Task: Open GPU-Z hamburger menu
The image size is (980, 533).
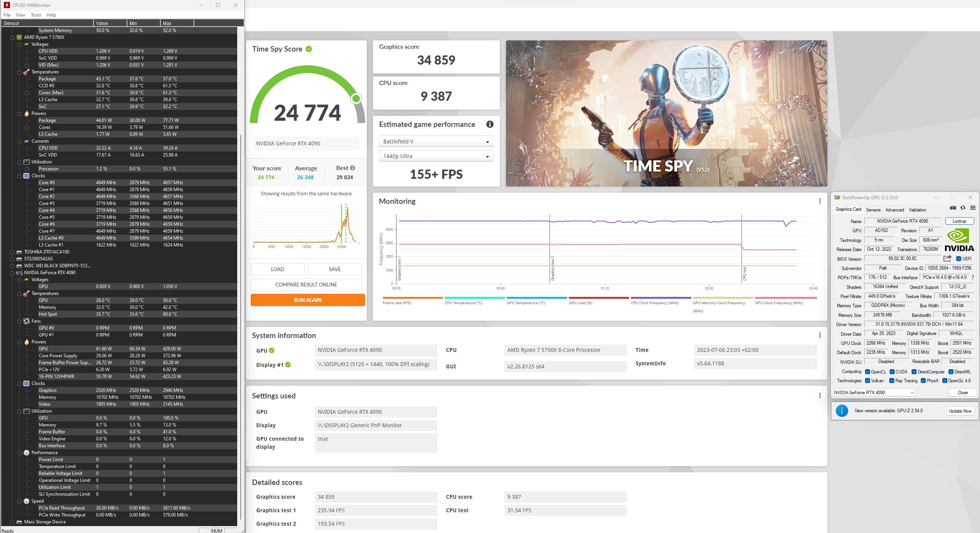Action: pos(973,208)
